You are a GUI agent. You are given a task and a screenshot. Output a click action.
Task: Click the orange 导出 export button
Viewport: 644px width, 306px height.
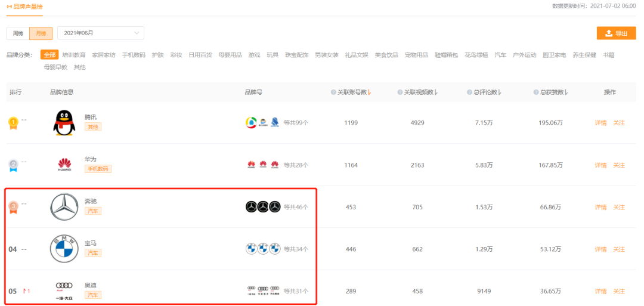pos(617,33)
